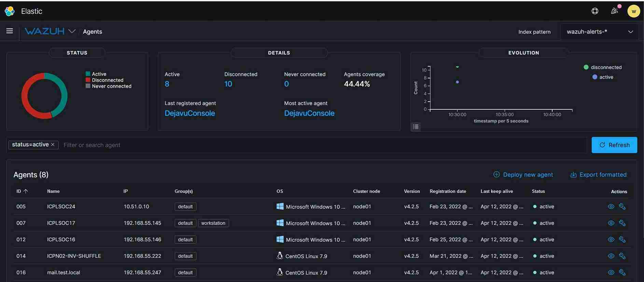The image size is (644, 282).
Task: Select agent name ICPLSOC17
Action: click(61, 223)
